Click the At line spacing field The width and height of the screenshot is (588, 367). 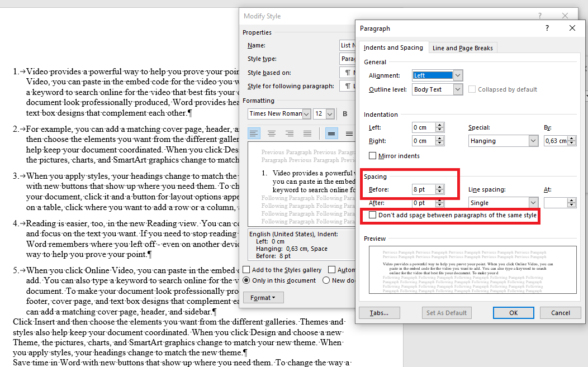point(556,203)
